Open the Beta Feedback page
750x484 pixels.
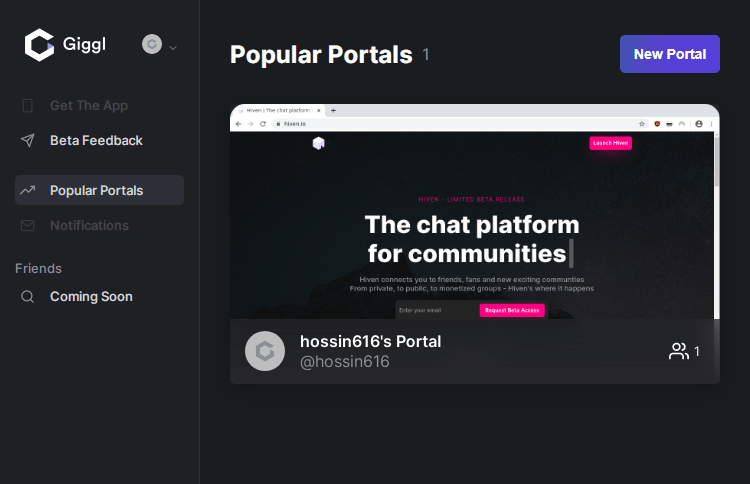click(96, 141)
